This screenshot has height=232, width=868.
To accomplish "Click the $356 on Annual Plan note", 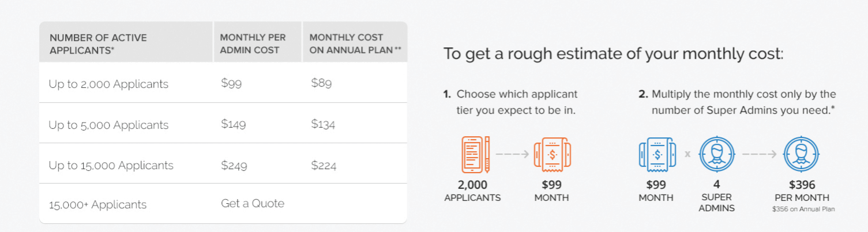I will 803,209.
